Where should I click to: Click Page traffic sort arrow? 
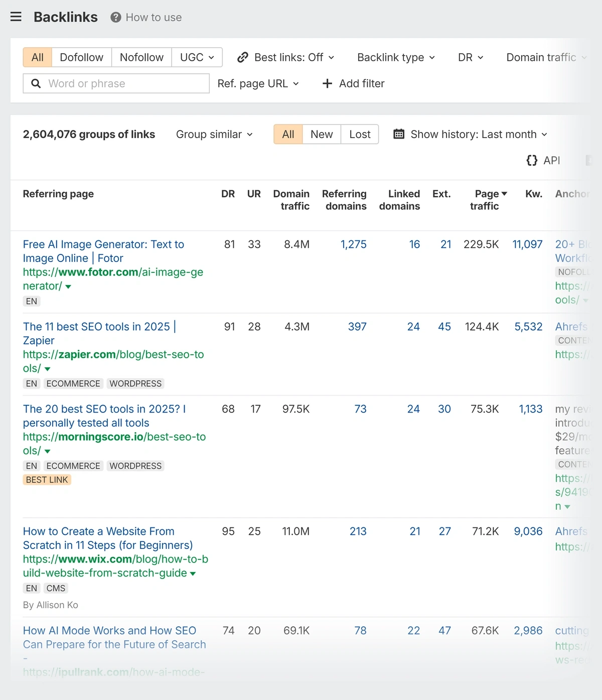point(504,194)
